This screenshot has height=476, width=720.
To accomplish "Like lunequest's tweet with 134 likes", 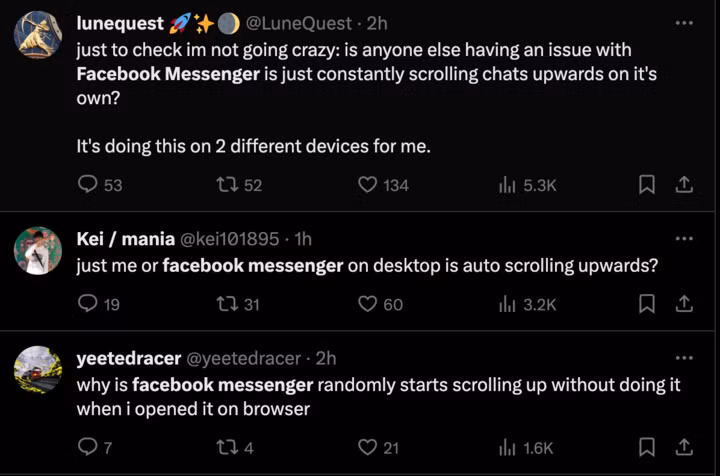I will [368, 184].
